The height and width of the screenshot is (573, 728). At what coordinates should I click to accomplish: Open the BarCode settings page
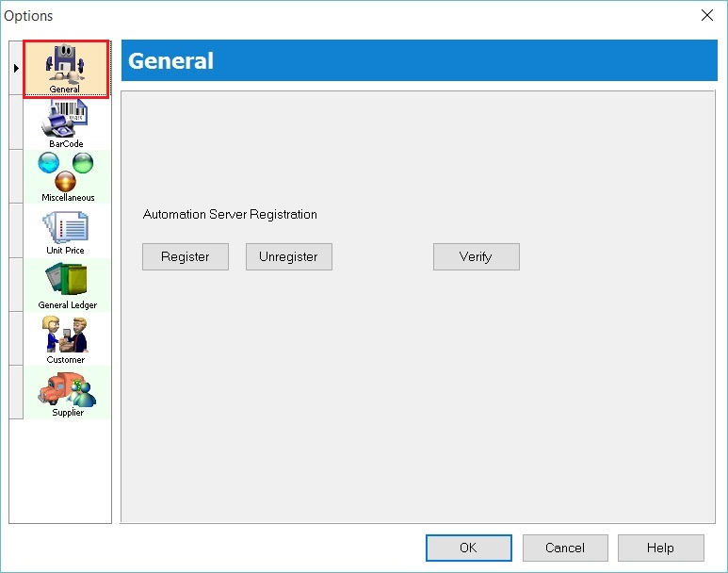click(66, 123)
